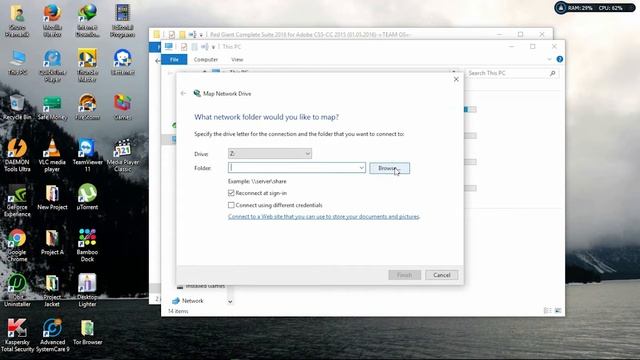Click chevron beside Network in navigation pane
This screenshot has height=360, width=640.
pyautogui.click(x=230, y=302)
